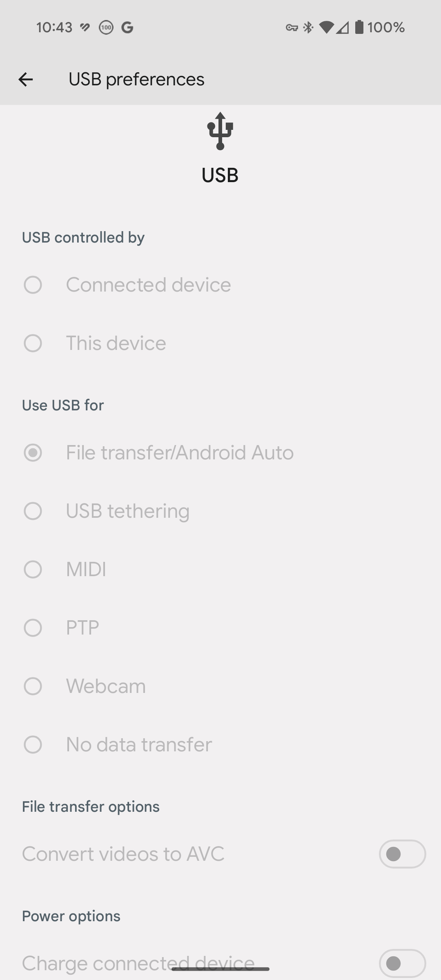
Task: Tap the Wi-Fi signal status icon
Action: [x=326, y=27]
